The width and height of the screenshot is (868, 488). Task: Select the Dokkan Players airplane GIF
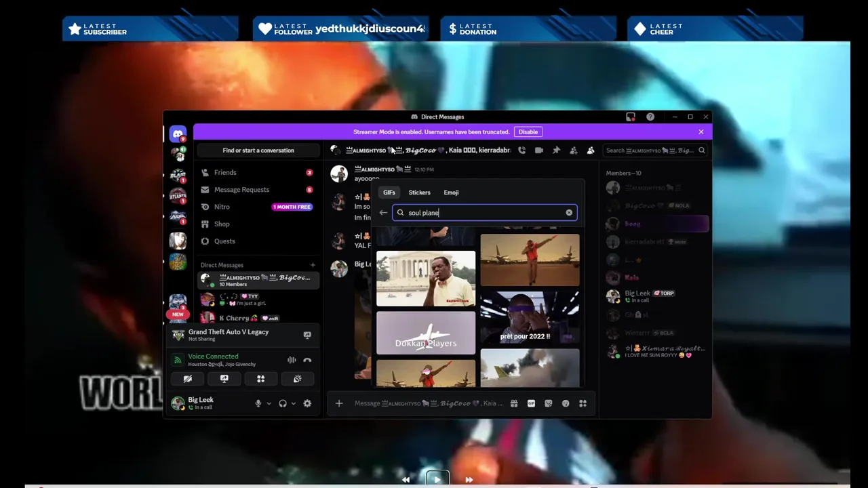click(426, 333)
